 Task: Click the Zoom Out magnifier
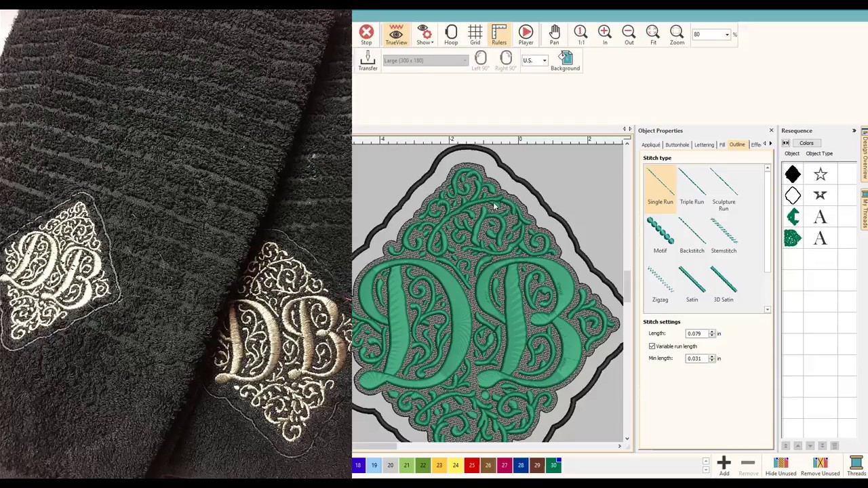pos(629,35)
